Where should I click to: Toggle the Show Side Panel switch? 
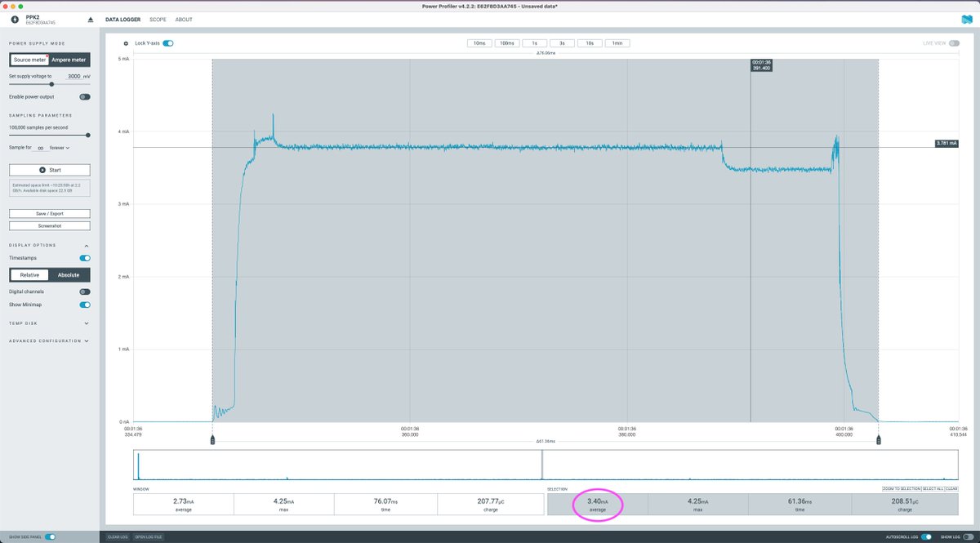(x=51, y=536)
